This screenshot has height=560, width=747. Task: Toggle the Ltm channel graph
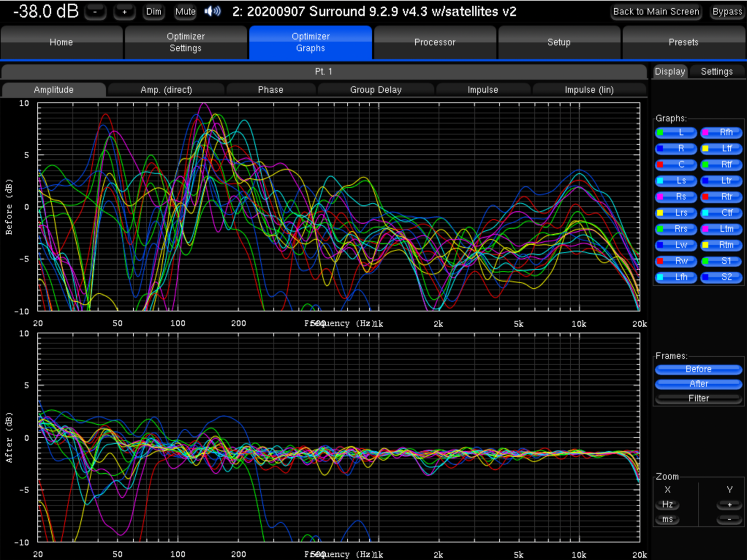721,229
